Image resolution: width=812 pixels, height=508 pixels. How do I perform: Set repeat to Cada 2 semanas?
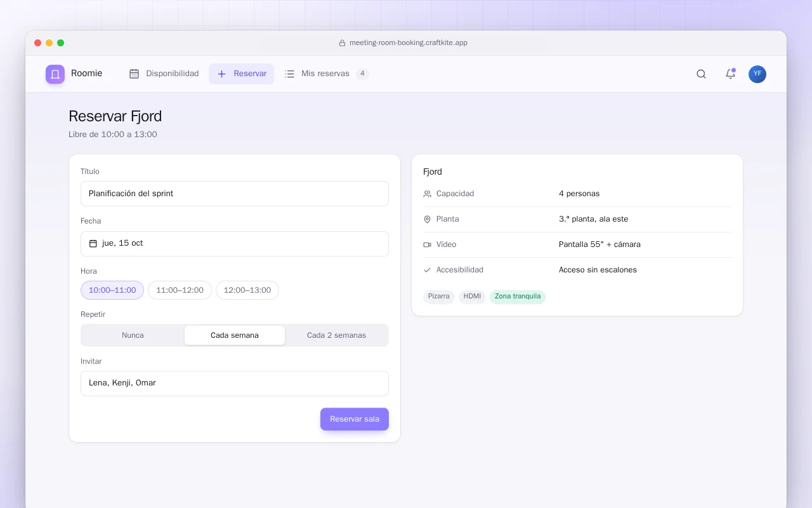(x=336, y=335)
